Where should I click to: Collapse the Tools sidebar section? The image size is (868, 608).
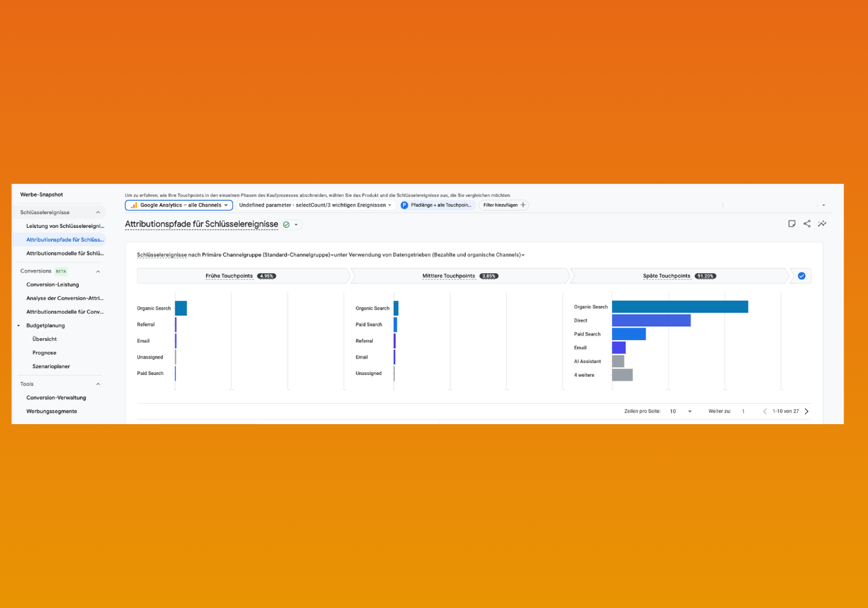98,384
